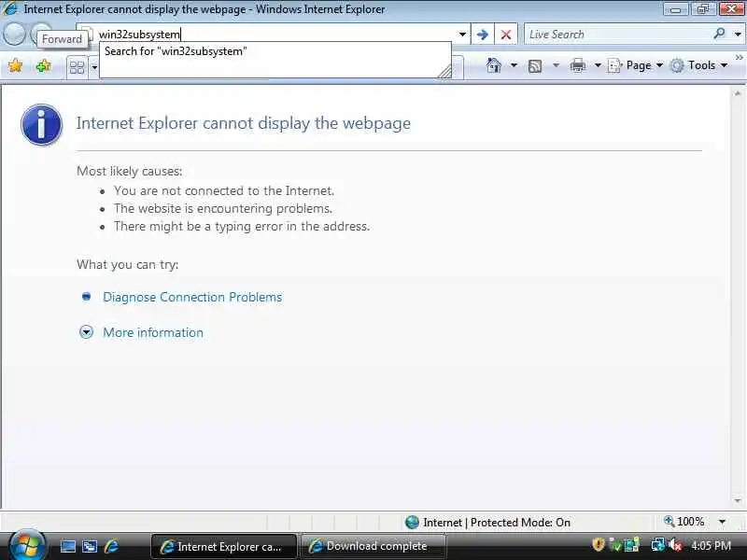Open the Page menu
The image size is (747, 560).
tap(636, 65)
